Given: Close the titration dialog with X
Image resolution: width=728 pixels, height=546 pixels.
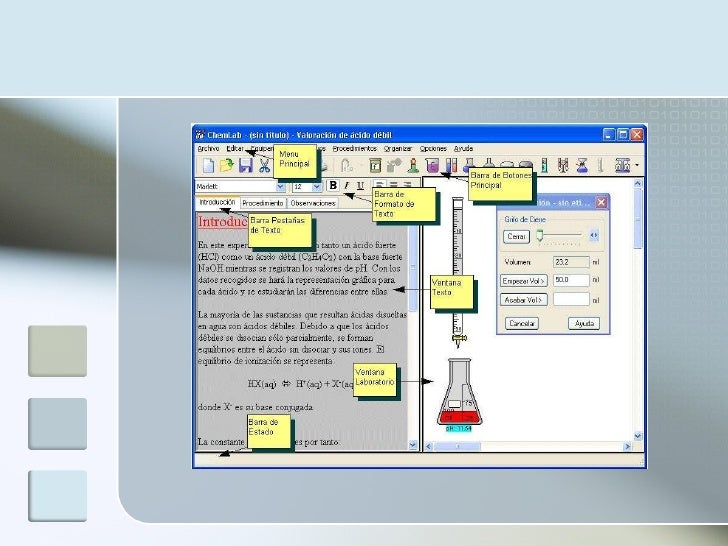Looking at the screenshot, I should pos(601,202).
